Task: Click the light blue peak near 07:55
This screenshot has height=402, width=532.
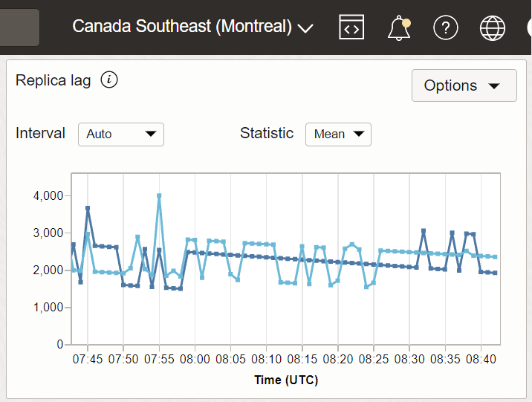Action: [x=159, y=196]
